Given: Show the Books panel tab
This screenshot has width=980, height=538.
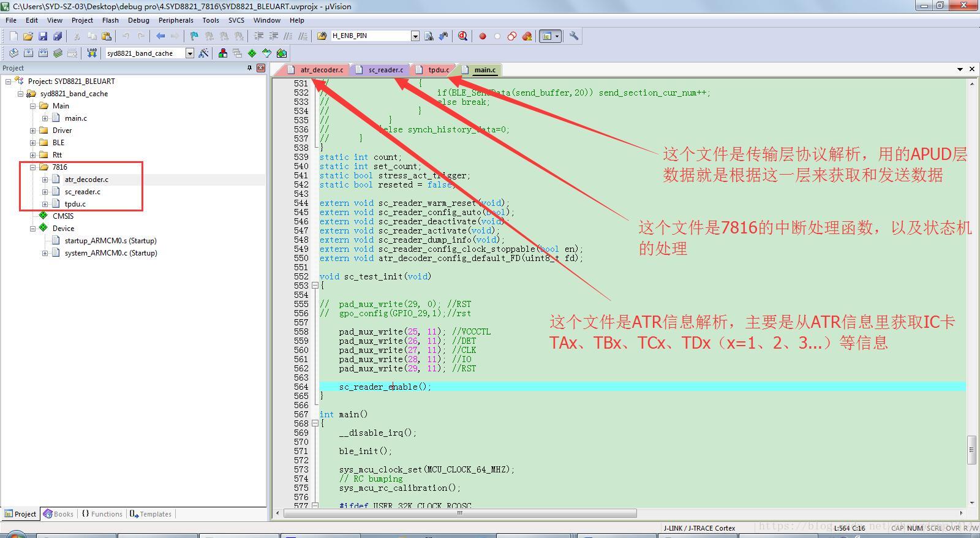Looking at the screenshot, I should point(58,514).
